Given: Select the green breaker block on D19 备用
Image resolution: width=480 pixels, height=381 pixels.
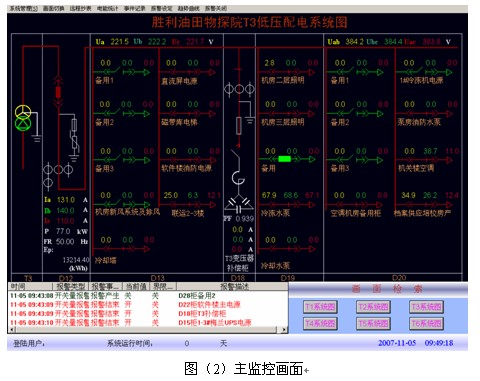Looking at the screenshot, I should pyautogui.click(x=284, y=159).
